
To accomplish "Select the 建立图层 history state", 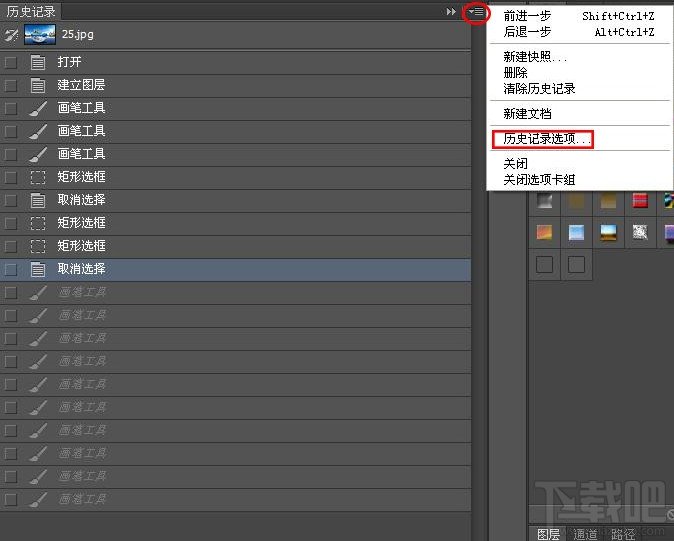I will [236, 86].
